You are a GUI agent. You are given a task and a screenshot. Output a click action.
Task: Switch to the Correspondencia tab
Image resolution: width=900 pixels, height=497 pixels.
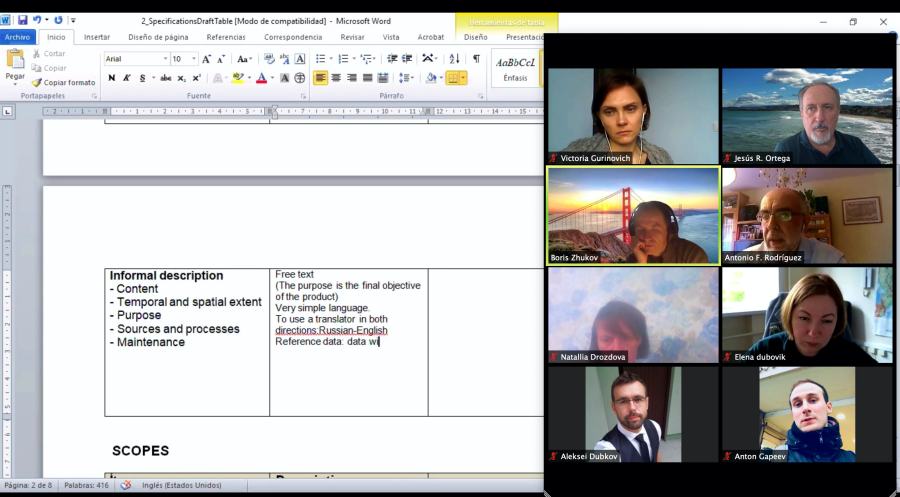[x=293, y=37]
